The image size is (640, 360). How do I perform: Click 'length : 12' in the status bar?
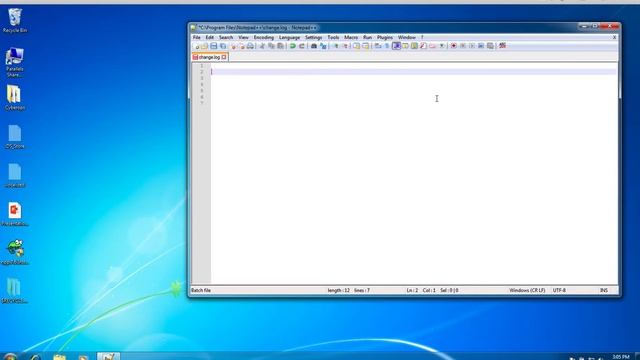(x=338, y=290)
